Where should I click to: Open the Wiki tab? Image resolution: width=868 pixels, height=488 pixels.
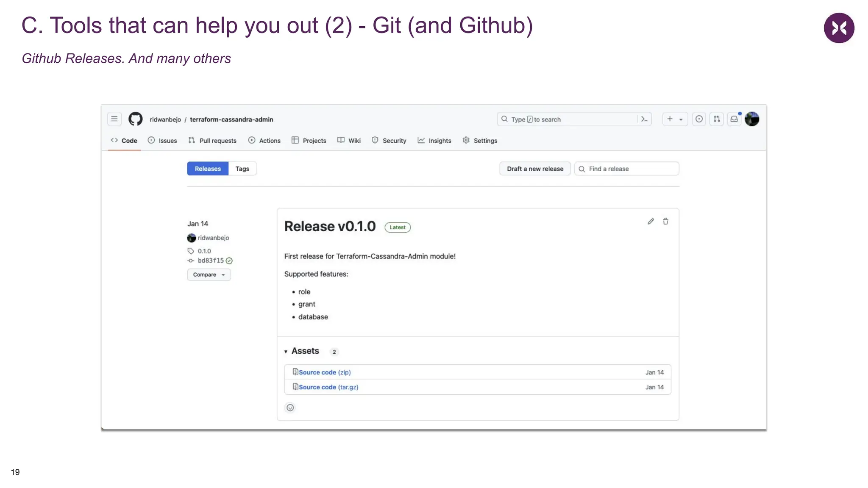pyautogui.click(x=349, y=141)
